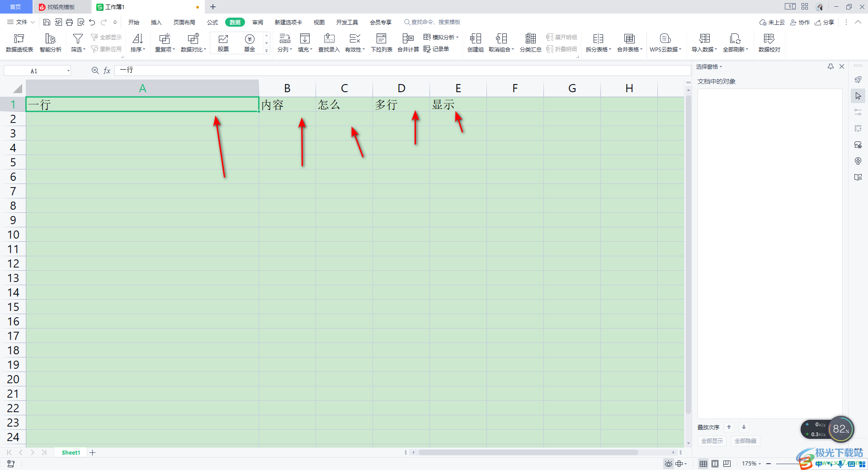The image size is (868, 470).
Task: Expand quick access toolbar customize arrow
Action: pos(115,22)
